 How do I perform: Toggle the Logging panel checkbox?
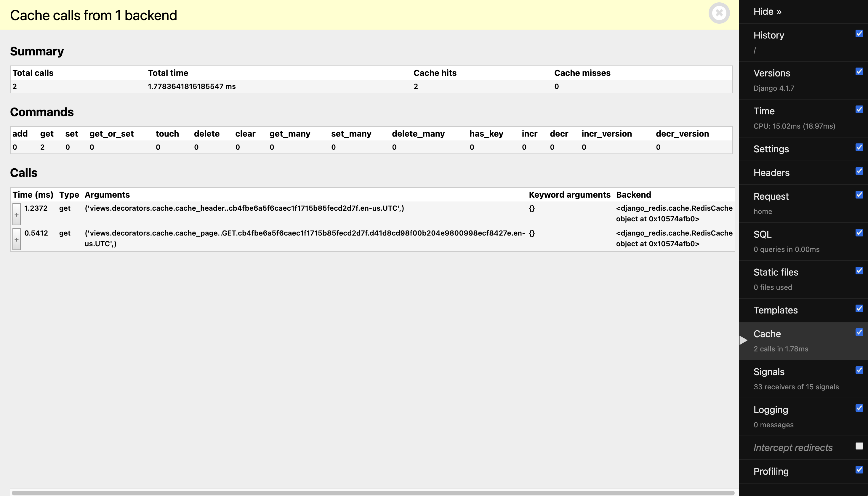[859, 408]
